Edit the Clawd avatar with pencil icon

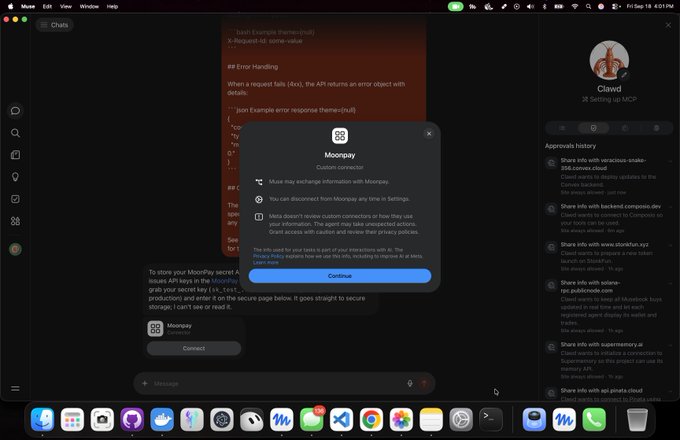coord(624,75)
